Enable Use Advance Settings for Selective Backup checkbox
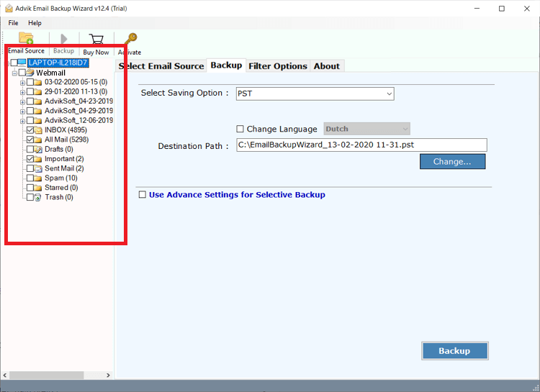 point(143,195)
